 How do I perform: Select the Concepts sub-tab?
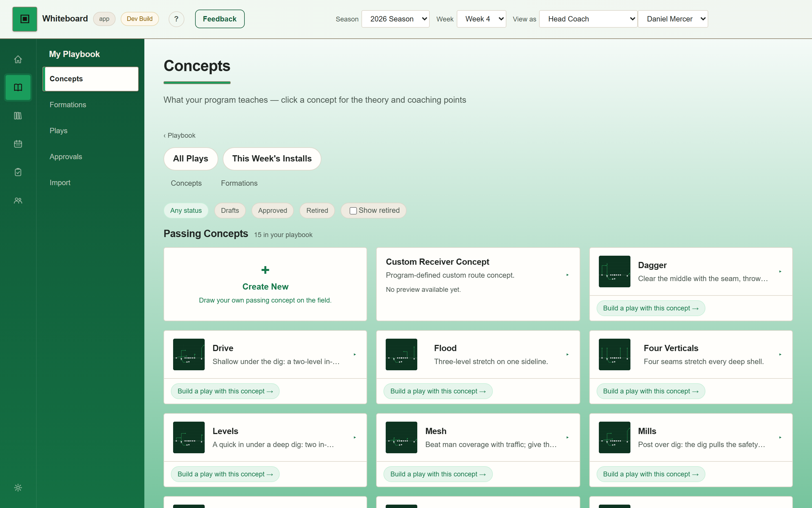tap(186, 183)
